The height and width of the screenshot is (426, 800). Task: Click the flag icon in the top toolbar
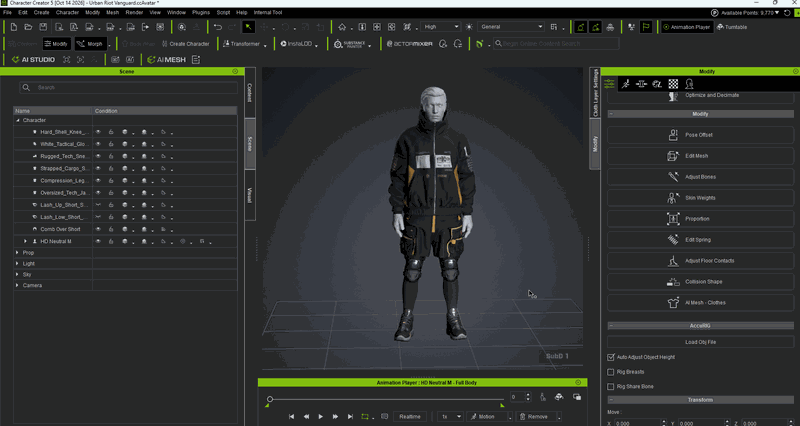pyautogui.click(x=646, y=27)
